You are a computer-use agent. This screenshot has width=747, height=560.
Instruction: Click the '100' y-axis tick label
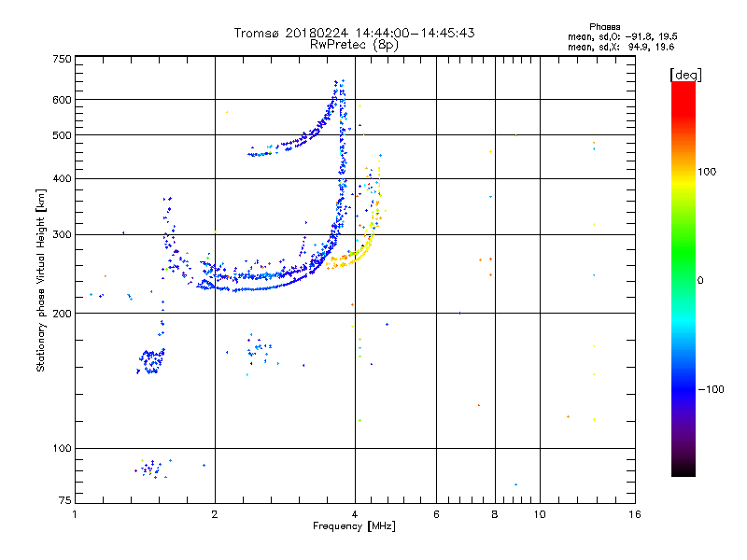[62, 449]
